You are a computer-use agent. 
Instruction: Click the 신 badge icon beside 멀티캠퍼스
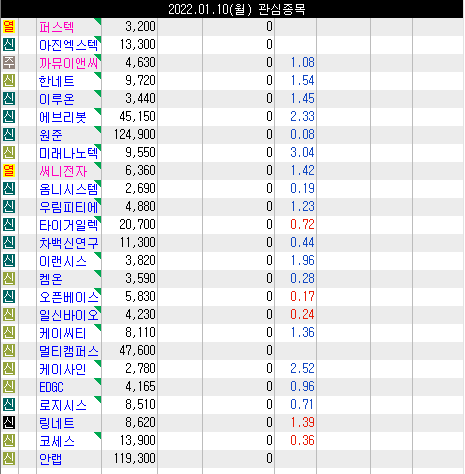pos(9,351)
